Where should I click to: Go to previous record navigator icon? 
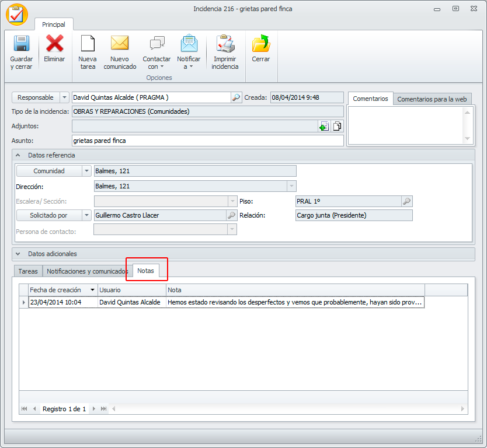(34, 408)
